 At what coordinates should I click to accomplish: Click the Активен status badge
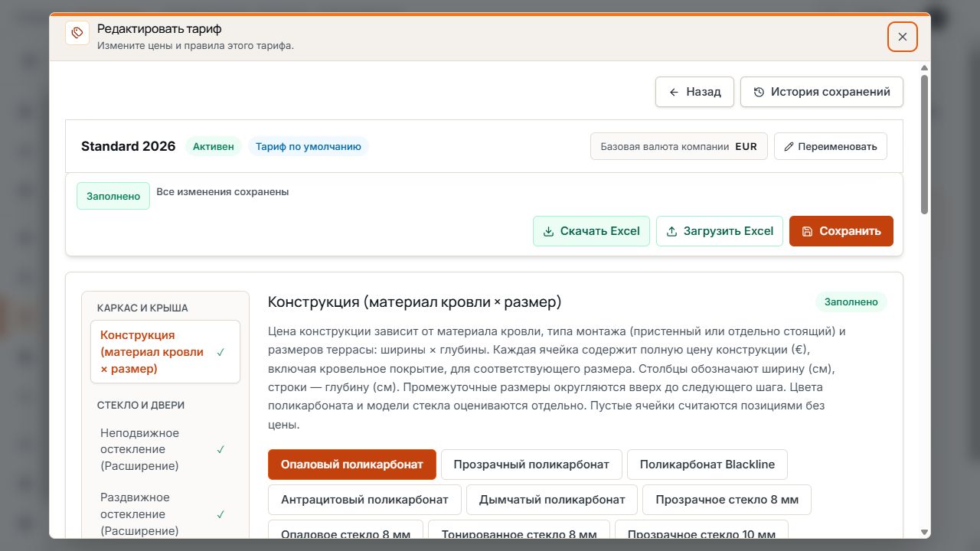point(214,146)
